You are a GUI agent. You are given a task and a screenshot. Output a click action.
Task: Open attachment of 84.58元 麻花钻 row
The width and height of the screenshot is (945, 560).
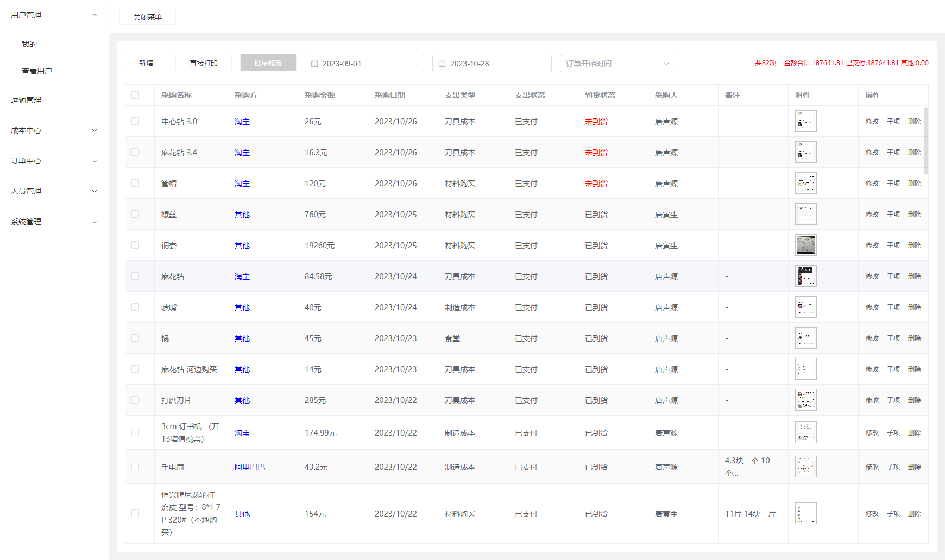(x=805, y=276)
